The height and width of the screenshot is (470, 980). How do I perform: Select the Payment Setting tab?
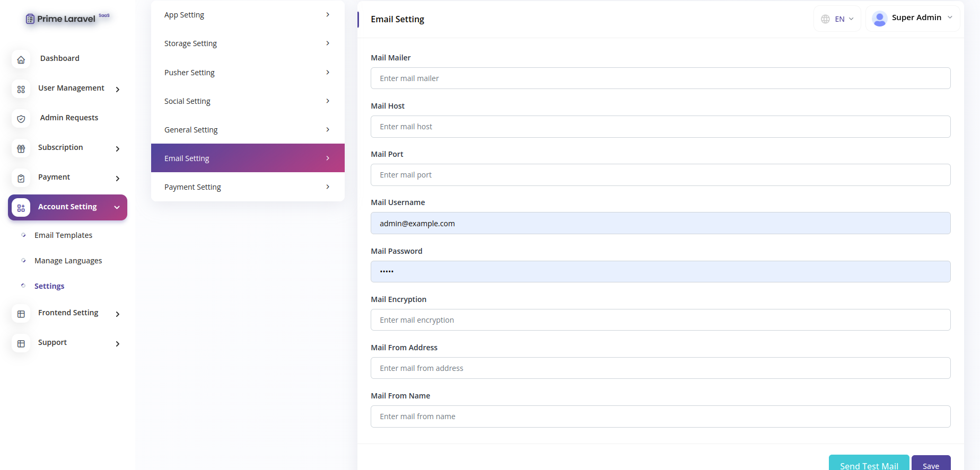point(248,187)
